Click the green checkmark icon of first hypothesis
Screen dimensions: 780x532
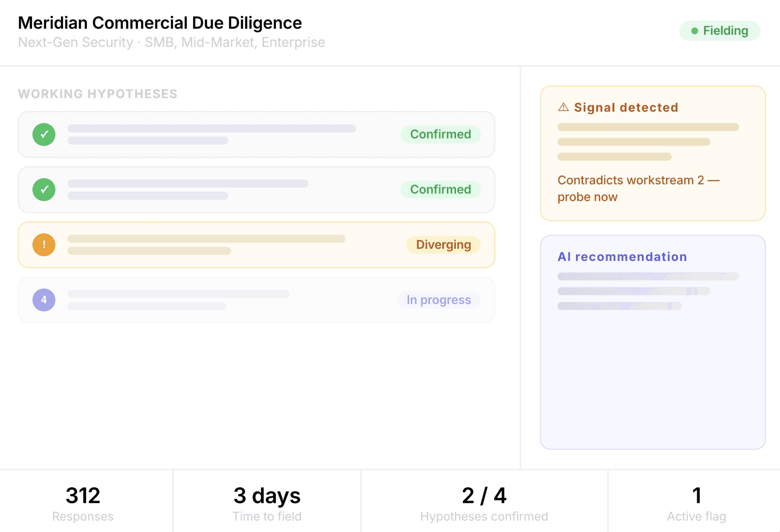[44, 134]
